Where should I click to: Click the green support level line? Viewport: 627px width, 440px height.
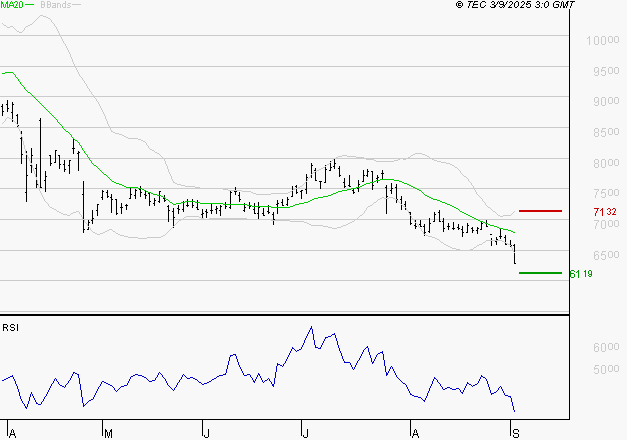(540, 273)
